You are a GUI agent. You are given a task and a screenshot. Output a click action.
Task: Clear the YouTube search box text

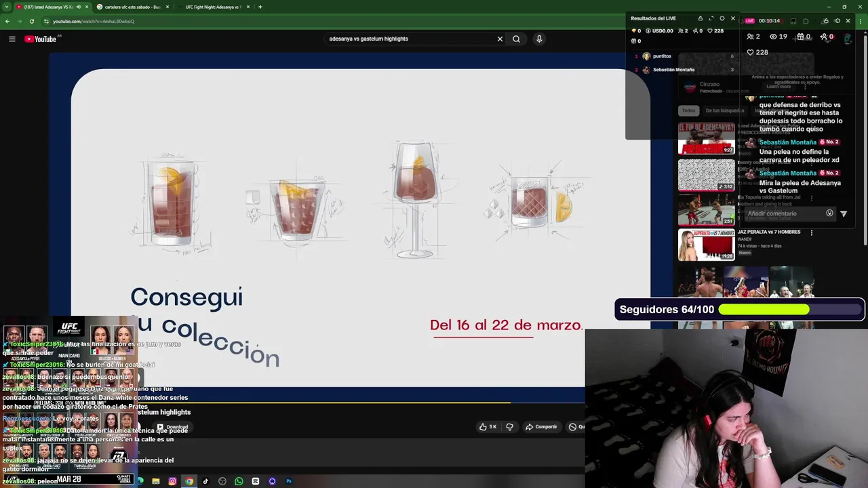[500, 39]
